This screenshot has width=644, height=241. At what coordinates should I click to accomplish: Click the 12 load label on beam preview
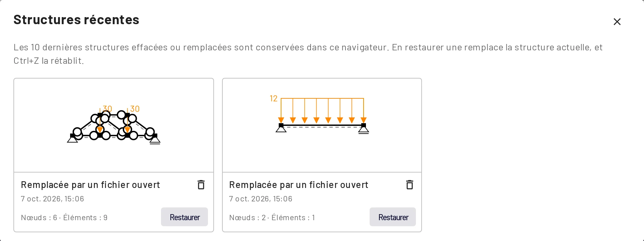274,99
